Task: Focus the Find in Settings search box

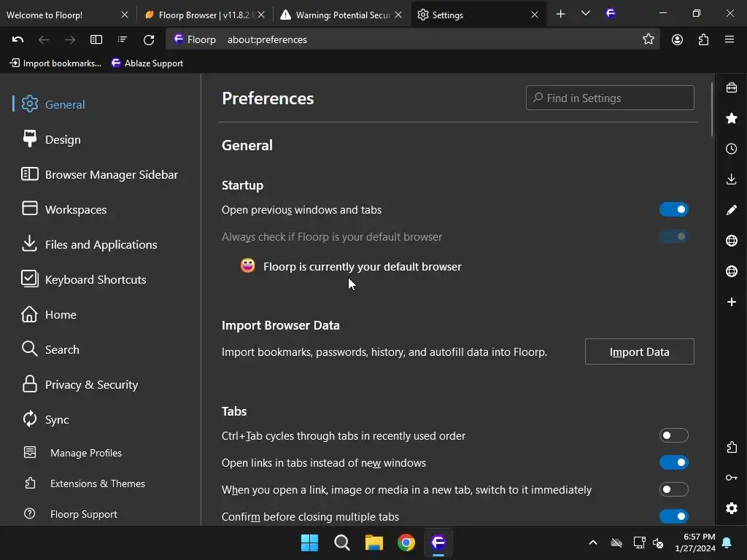Action: 610,98
